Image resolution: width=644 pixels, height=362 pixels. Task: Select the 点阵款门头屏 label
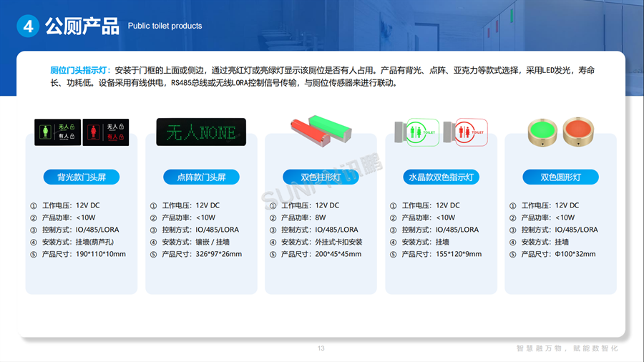click(201, 177)
